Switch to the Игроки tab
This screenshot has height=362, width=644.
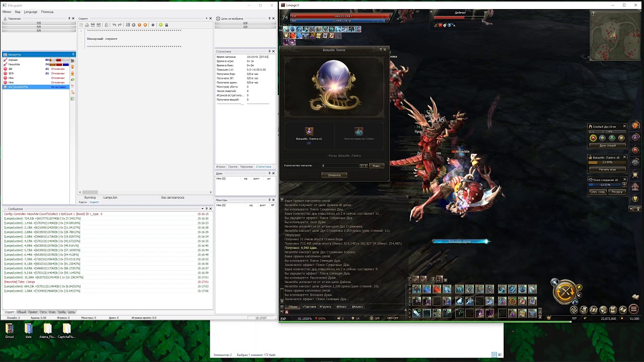coord(221,166)
